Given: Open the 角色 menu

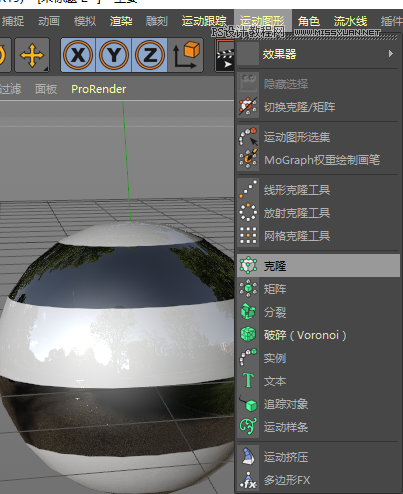Looking at the screenshot, I should (309, 21).
